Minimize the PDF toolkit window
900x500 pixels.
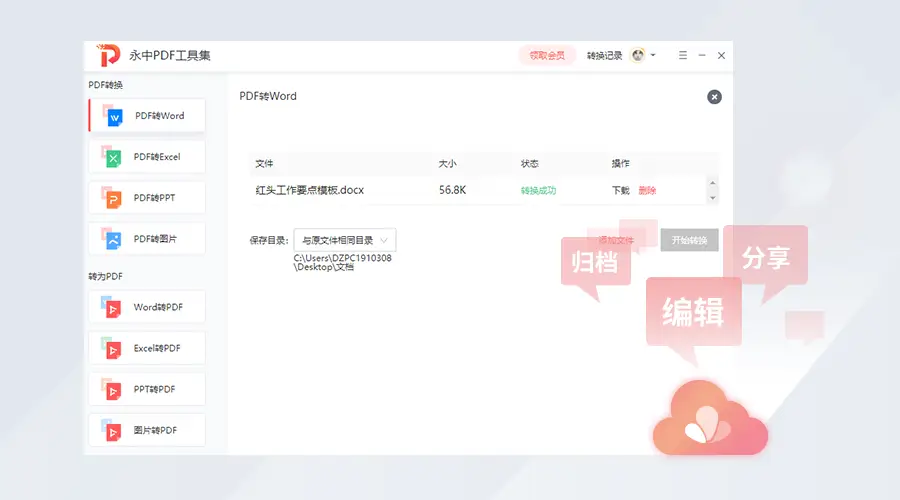702,55
